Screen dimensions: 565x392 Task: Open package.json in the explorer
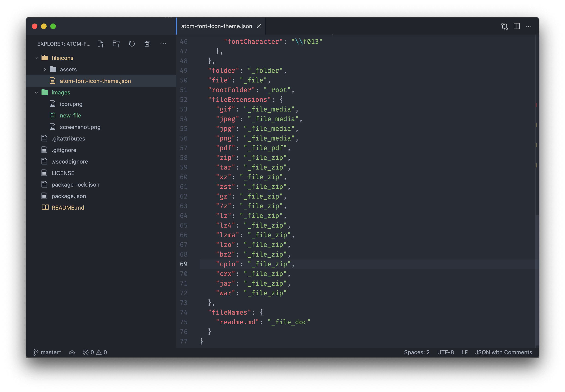pos(68,196)
